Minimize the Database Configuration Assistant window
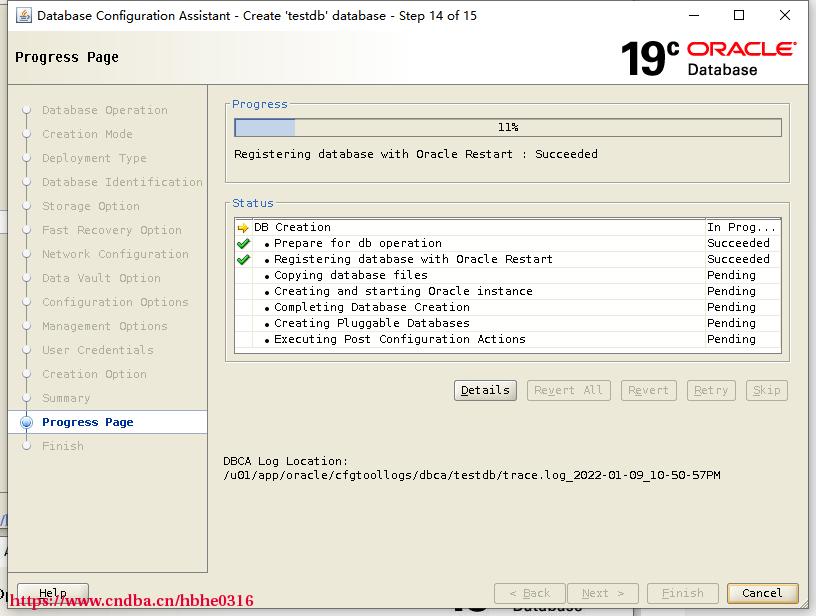This screenshot has width=816, height=616. click(694, 16)
